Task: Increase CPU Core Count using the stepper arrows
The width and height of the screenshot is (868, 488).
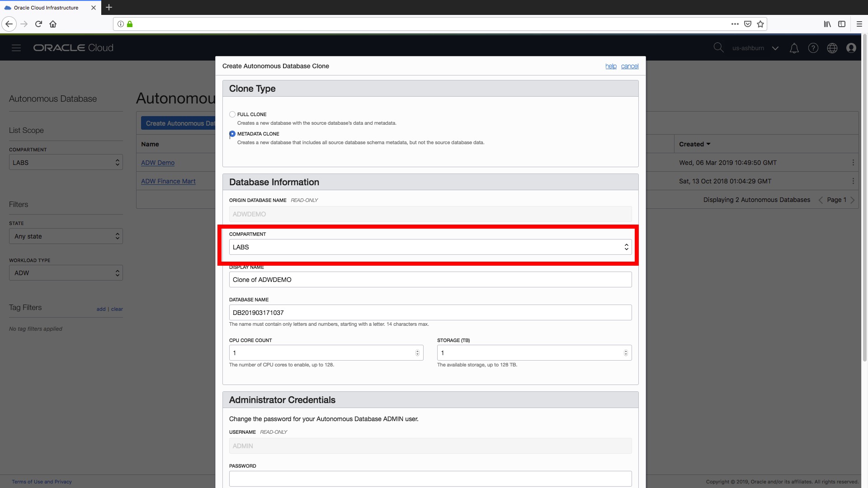Action: [417, 352]
